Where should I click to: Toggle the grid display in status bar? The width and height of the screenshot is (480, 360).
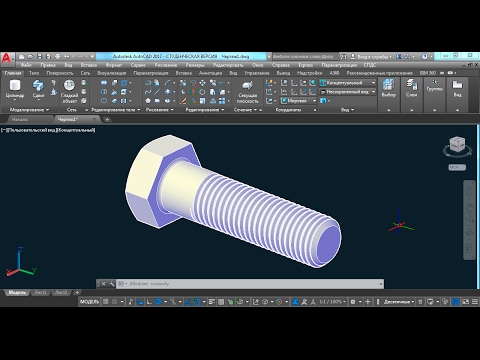(x=106, y=302)
